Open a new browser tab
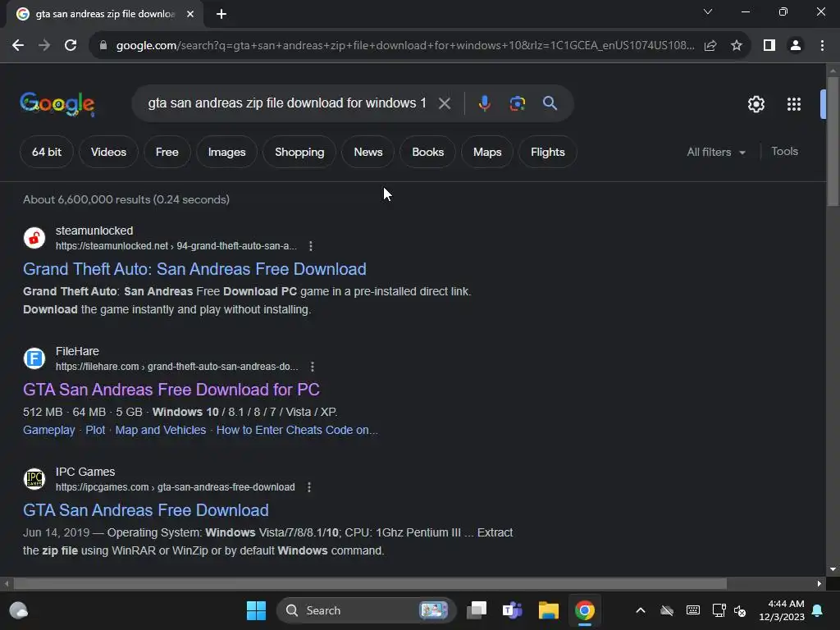 221,14
